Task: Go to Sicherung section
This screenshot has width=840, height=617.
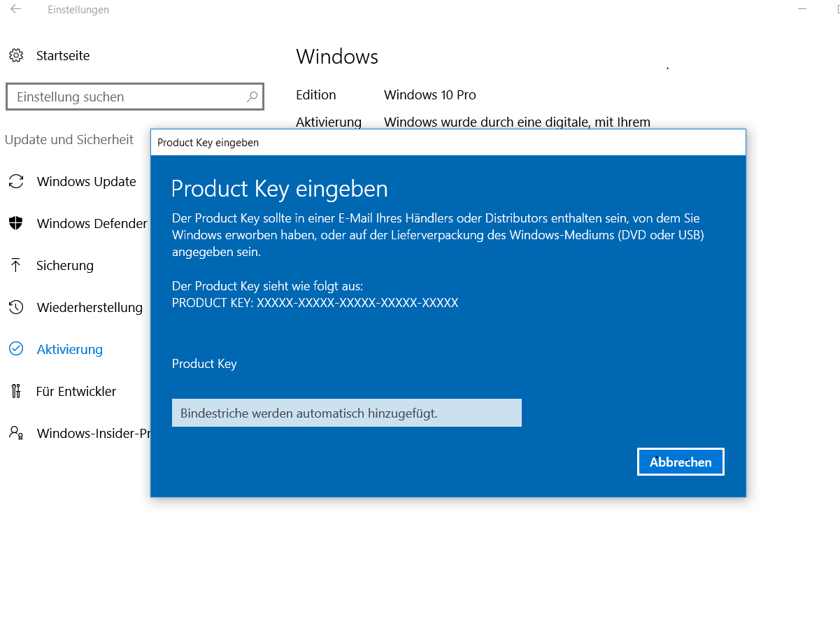Action: (65, 265)
